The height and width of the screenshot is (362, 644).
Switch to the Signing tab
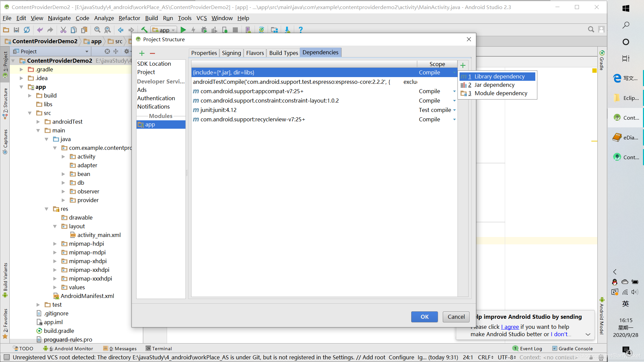(231, 53)
